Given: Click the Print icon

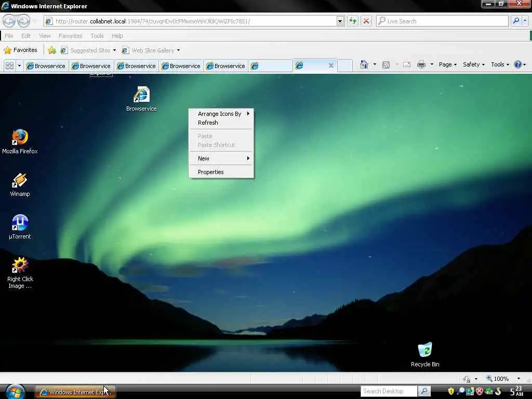Looking at the screenshot, I should [x=421, y=64].
